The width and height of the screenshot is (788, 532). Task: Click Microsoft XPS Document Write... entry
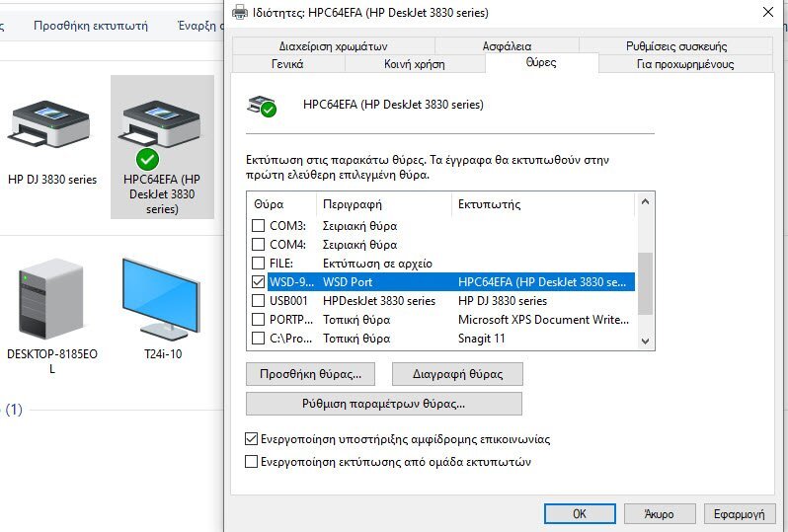(x=543, y=320)
